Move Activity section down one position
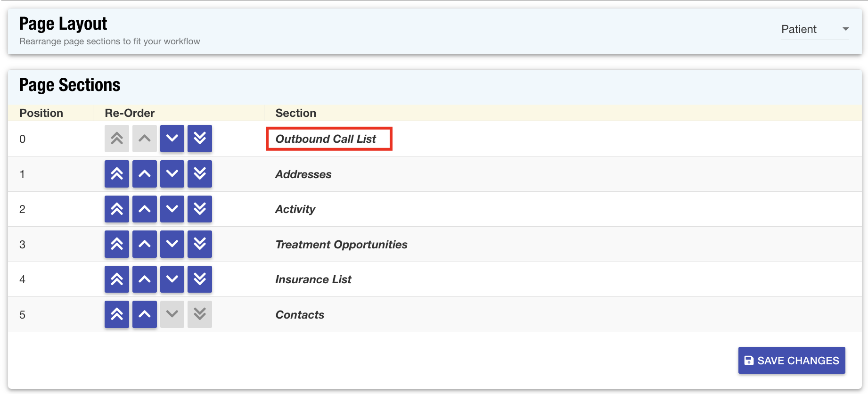The image size is (868, 394). click(x=172, y=209)
